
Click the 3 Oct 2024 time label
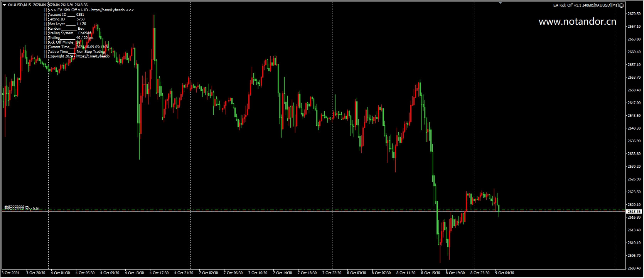click(10, 273)
